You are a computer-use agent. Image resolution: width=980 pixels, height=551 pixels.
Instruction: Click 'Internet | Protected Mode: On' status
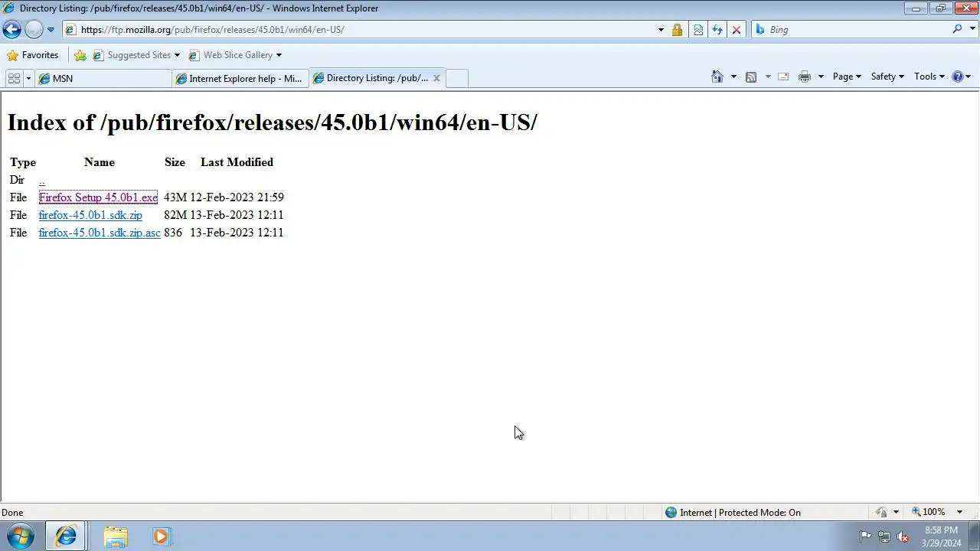click(740, 513)
